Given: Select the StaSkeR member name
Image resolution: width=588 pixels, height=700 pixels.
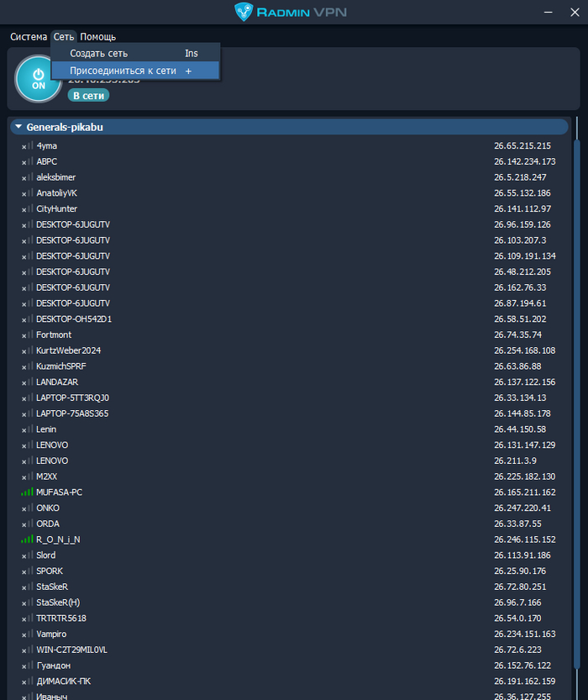Looking at the screenshot, I should coord(52,587).
